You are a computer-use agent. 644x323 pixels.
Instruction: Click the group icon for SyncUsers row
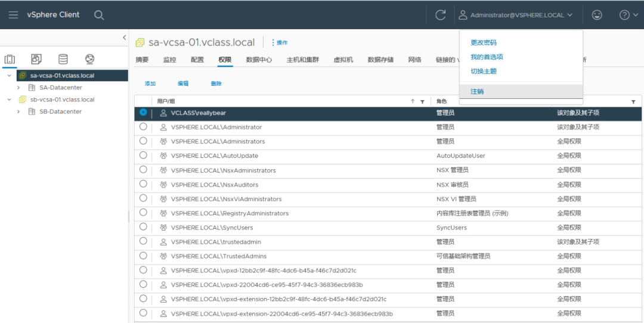click(163, 228)
